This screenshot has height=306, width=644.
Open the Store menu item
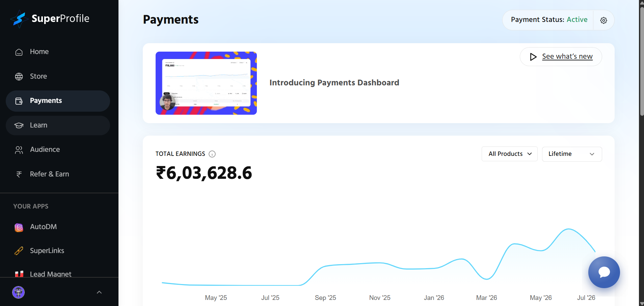[x=58, y=76]
